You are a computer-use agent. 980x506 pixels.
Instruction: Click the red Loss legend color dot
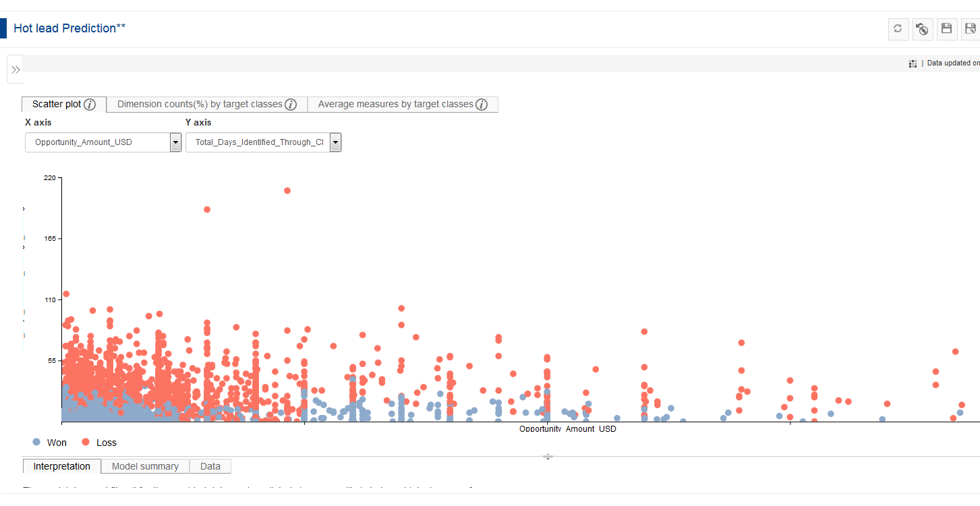[x=86, y=443]
